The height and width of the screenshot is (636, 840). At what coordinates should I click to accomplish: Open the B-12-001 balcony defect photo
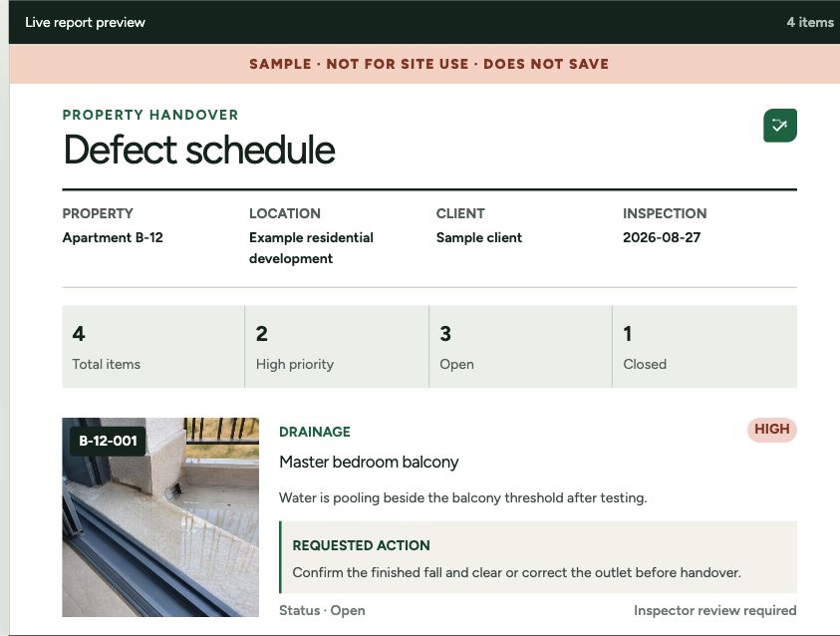[x=160, y=517]
